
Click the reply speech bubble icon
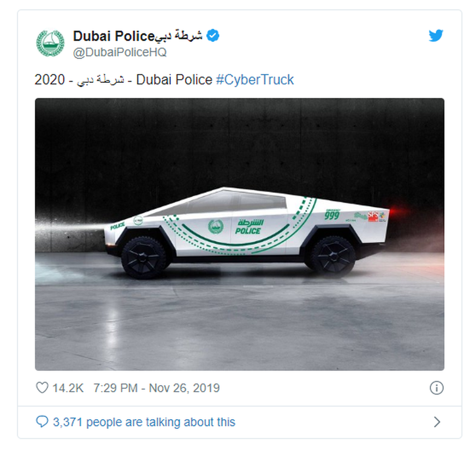pyautogui.click(x=42, y=422)
